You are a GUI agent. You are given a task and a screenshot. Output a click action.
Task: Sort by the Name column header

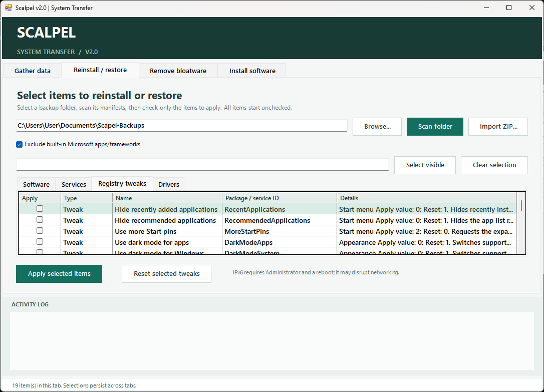167,198
